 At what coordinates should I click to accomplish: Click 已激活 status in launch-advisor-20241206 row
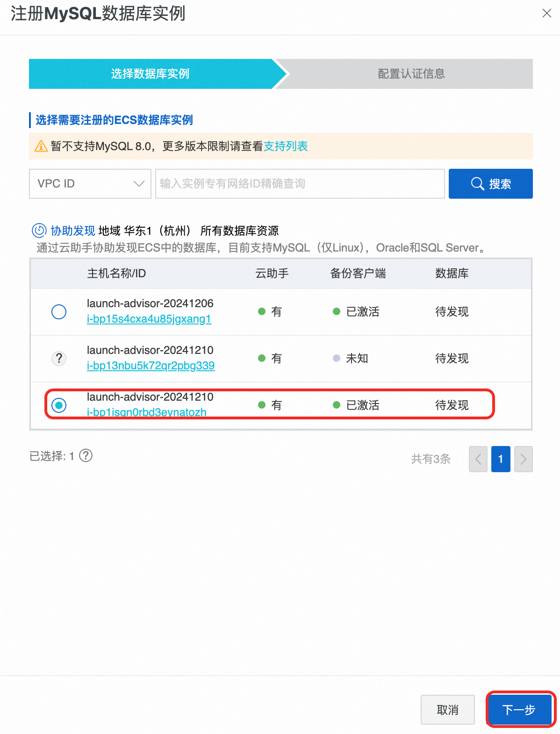(363, 312)
